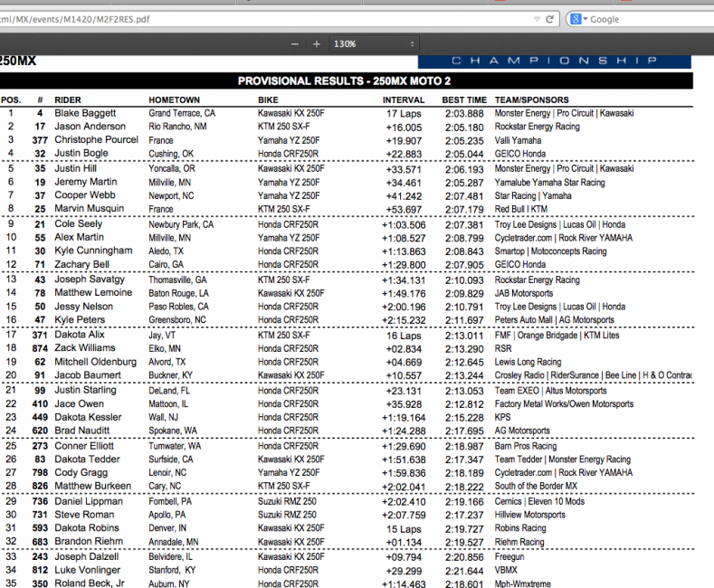Click team text Valli Yamaha
The image size is (714, 588).
point(519,140)
